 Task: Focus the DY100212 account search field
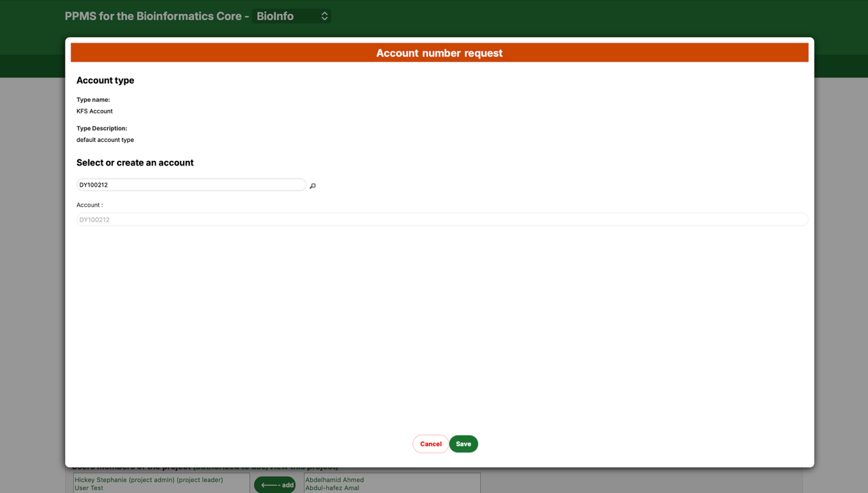point(191,185)
